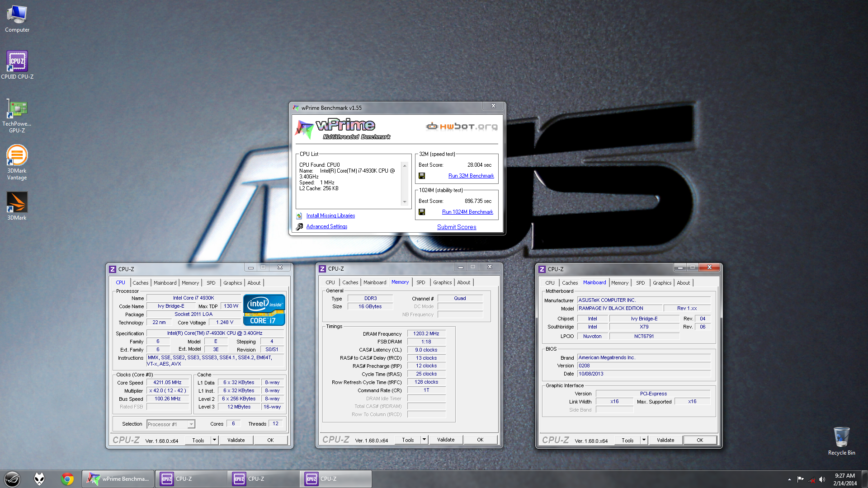Click the Advanced Settings wrench icon
Screen dimensions: 868x488
tap(299, 227)
